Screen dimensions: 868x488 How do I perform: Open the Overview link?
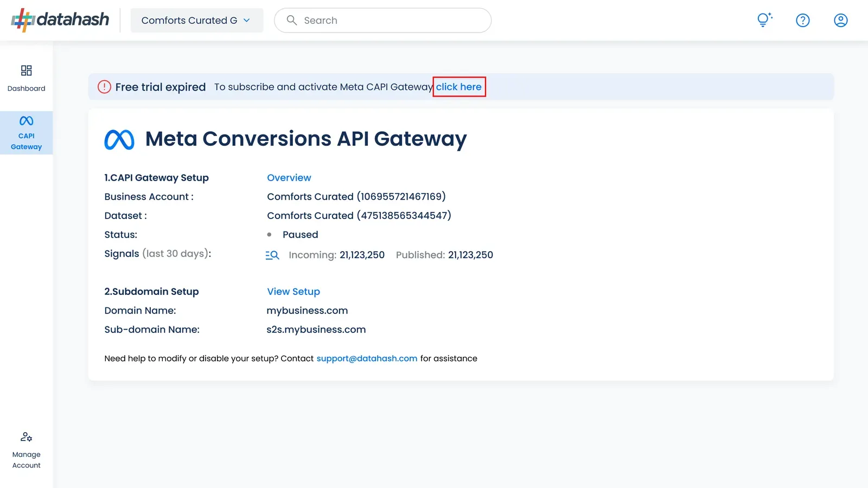click(x=289, y=178)
